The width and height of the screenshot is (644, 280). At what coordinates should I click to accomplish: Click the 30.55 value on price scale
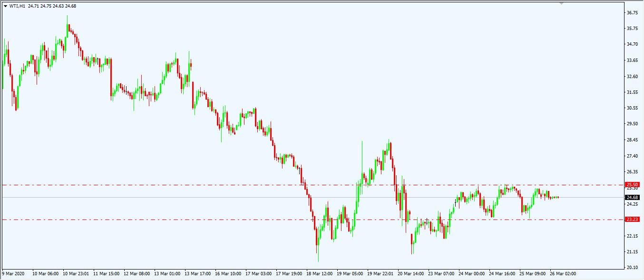coord(632,108)
